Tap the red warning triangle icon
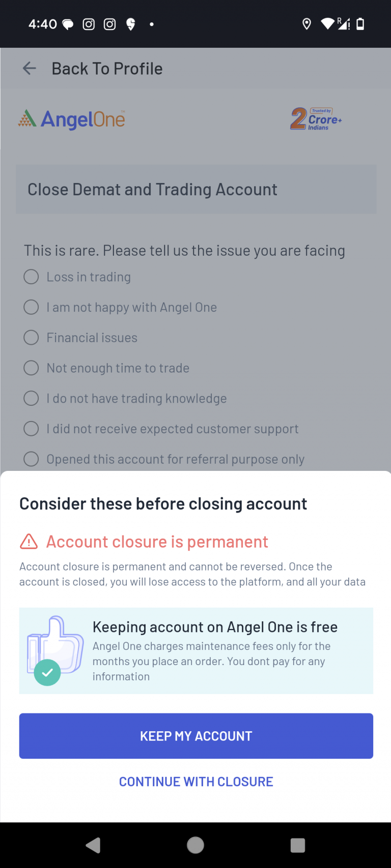 (x=29, y=542)
